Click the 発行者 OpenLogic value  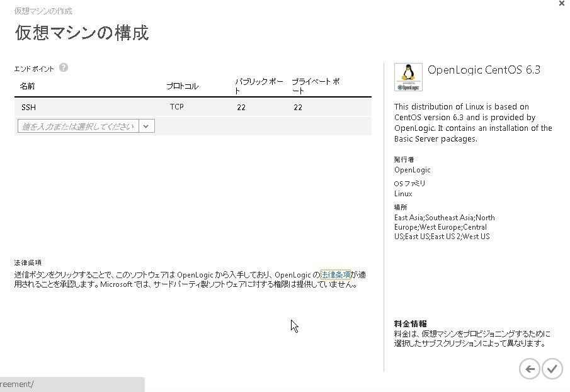[413, 170]
